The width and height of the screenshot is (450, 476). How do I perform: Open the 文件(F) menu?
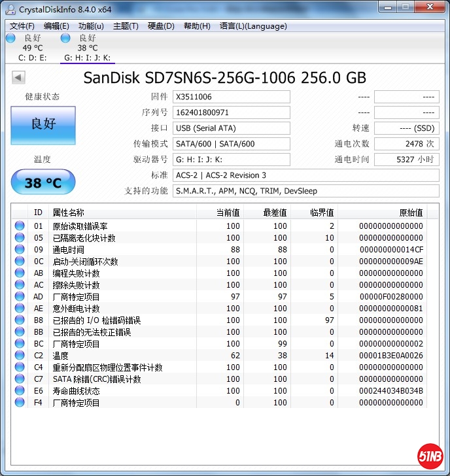pyautogui.click(x=22, y=26)
